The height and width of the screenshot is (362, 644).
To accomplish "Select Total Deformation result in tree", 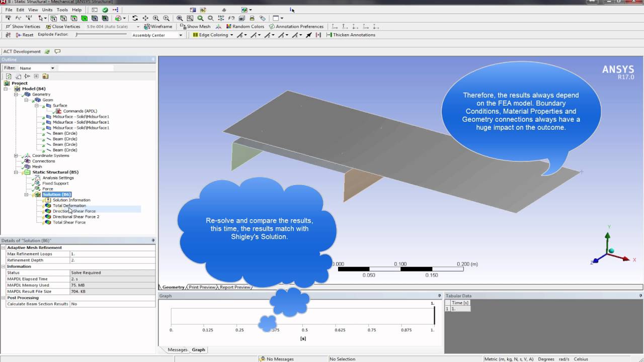I will coord(69,206).
